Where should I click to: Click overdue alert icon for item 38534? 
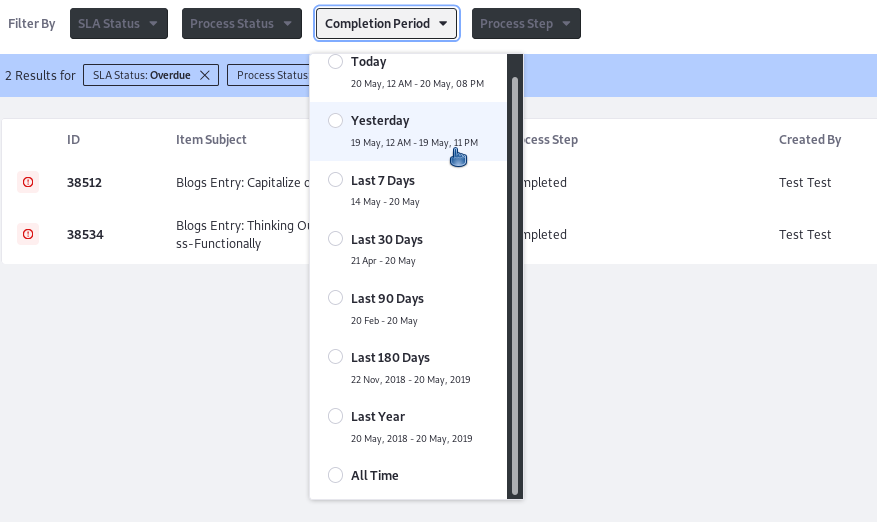pyautogui.click(x=27, y=234)
